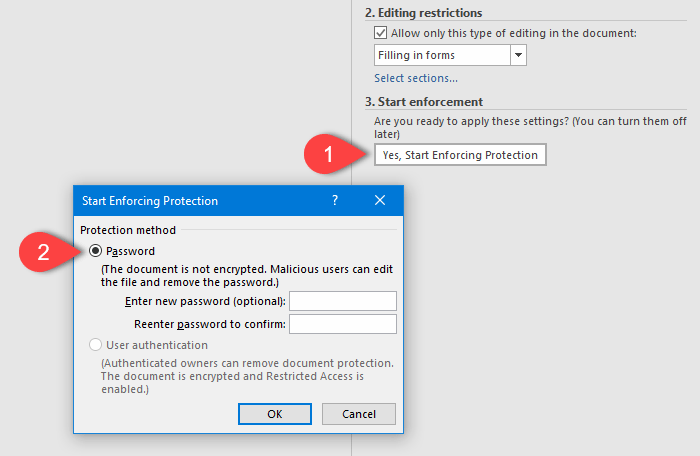Viewport: 700px width, 456px height.
Task: Cancel the Start Enforcing Protection dialog
Action: point(358,414)
